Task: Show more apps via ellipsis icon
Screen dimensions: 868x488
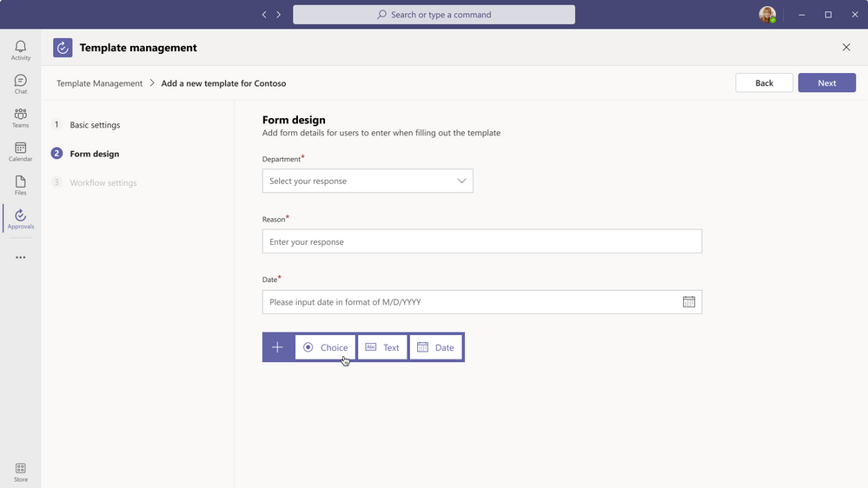Action: click(x=20, y=258)
